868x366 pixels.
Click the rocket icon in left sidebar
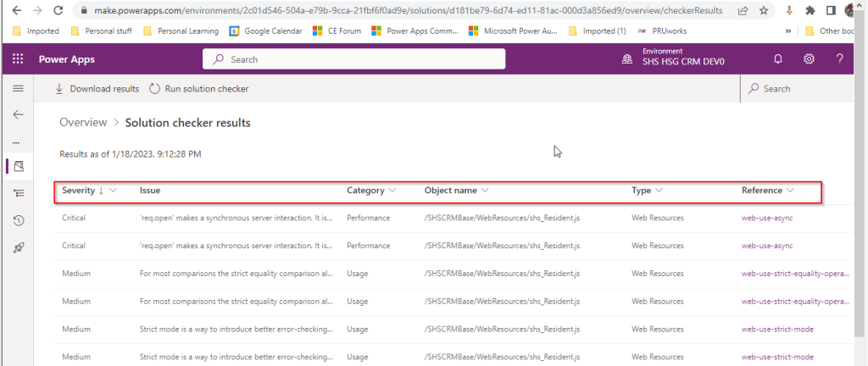click(x=18, y=247)
